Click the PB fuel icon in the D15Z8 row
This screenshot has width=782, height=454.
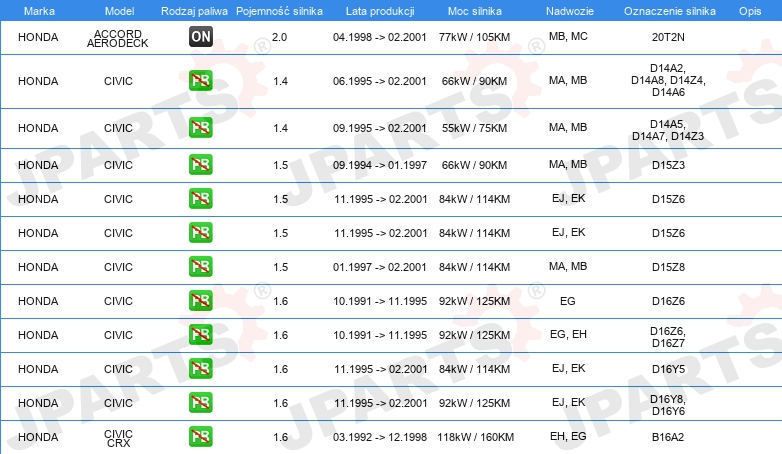(201, 266)
